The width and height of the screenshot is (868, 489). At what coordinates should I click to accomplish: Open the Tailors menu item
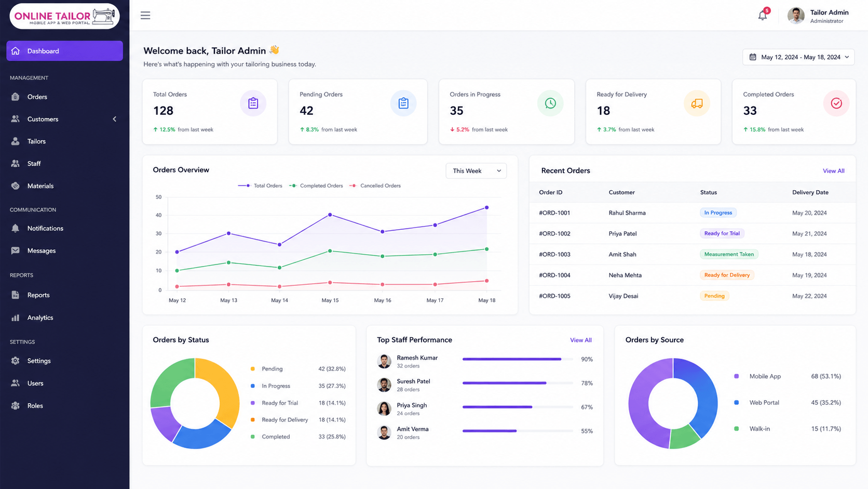click(65, 141)
